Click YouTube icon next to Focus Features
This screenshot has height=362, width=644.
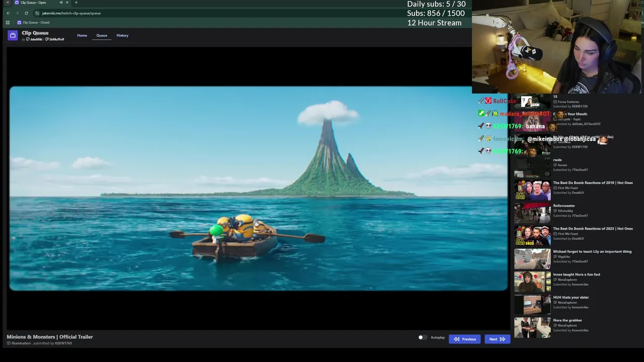pyautogui.click(x=555, y=102)
